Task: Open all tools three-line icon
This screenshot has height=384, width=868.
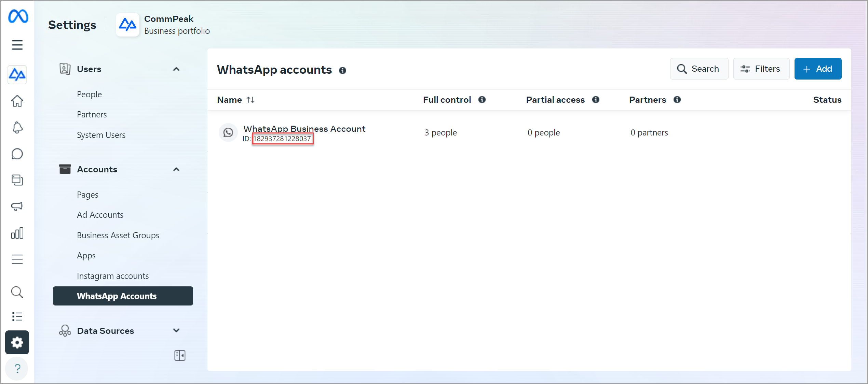Action: 17,259
